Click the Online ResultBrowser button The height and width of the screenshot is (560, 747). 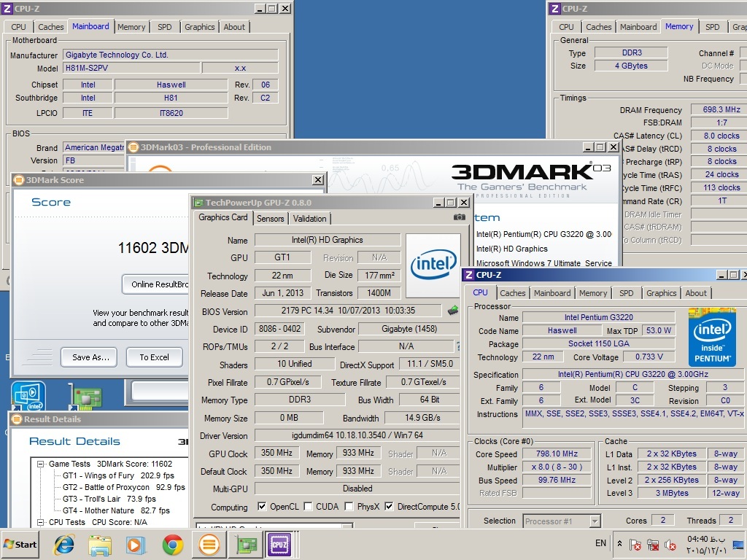click(x=156, y=284)
